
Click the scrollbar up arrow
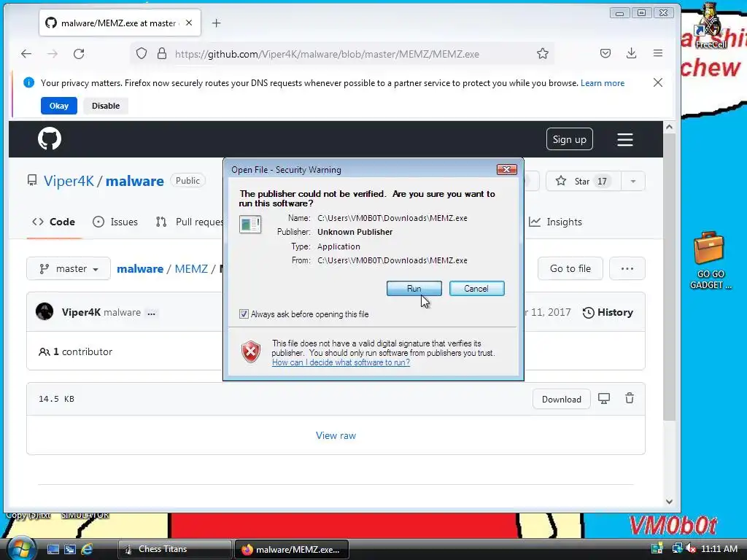670,127
